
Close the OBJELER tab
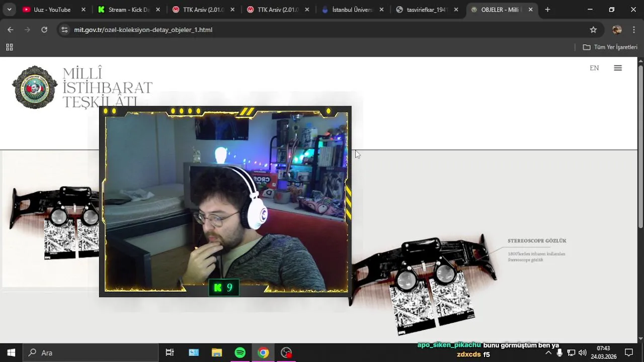(530, 10)
